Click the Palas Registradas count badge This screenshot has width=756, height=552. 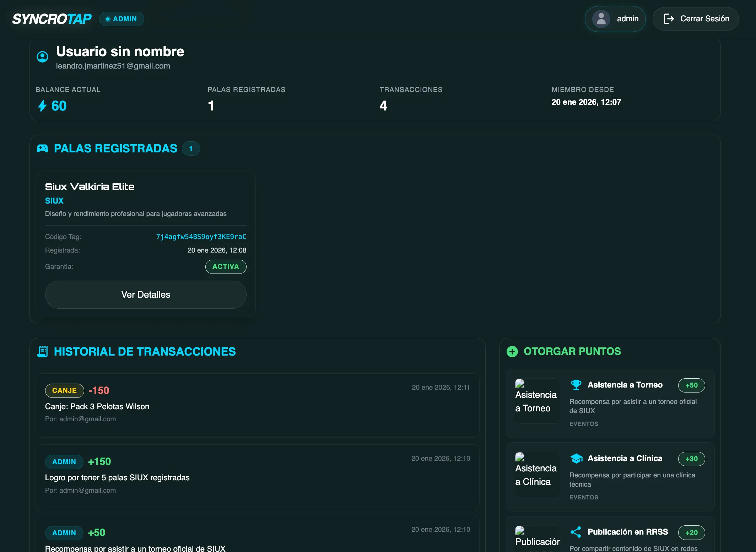click(191, 148)
